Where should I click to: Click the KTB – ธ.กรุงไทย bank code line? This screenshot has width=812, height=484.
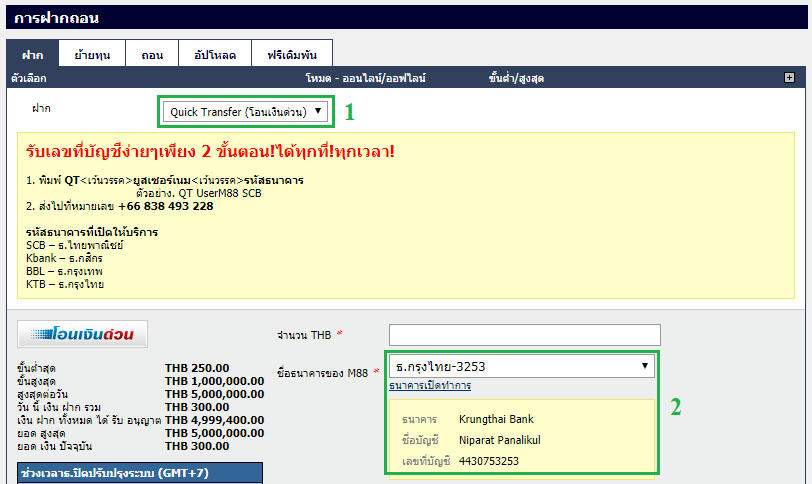[x=65, y=284]
